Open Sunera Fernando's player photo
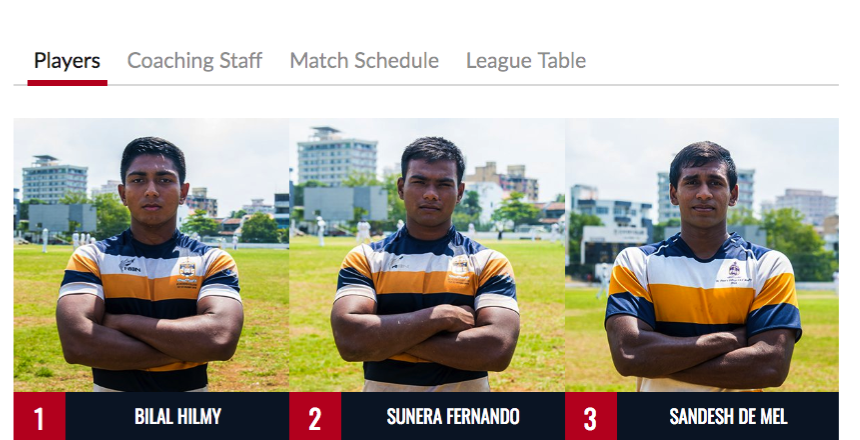The image size is (860, 440). [x=427, y=255]
